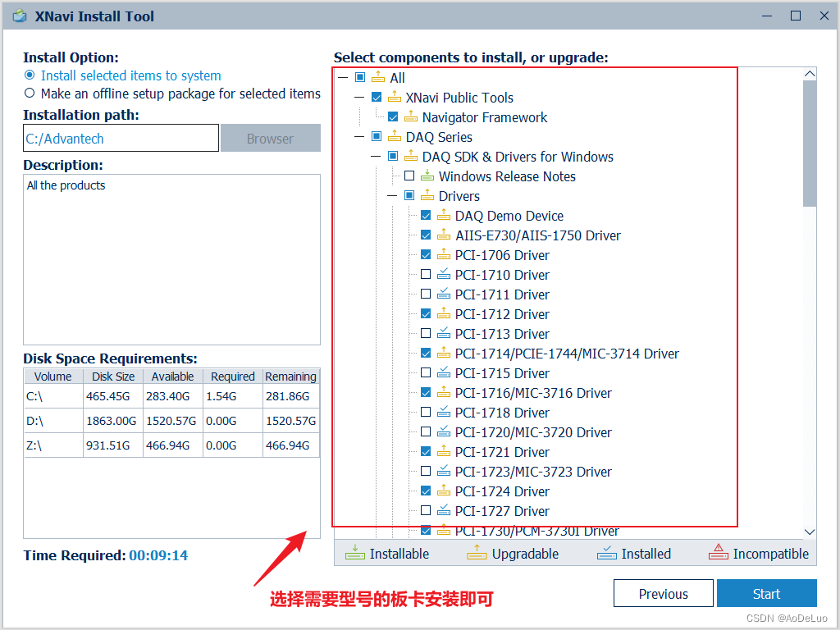Click the upgradable icon beside XNavi Public Tools
This screenshot has height=630, width=840.
point(395,98)
